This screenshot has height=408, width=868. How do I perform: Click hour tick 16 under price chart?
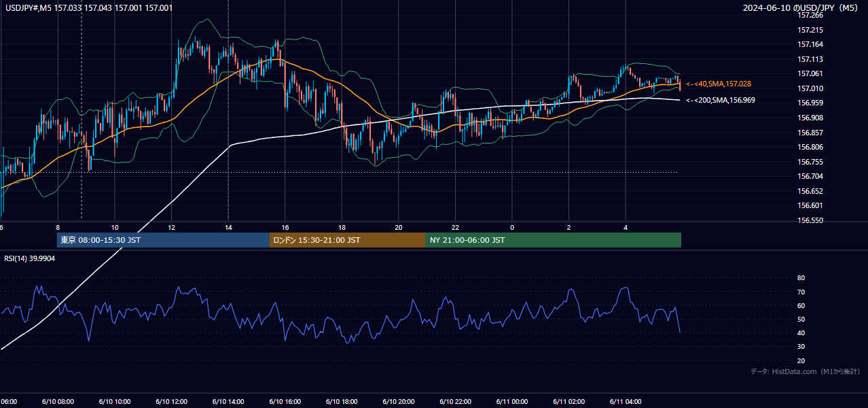coord(285,227)
